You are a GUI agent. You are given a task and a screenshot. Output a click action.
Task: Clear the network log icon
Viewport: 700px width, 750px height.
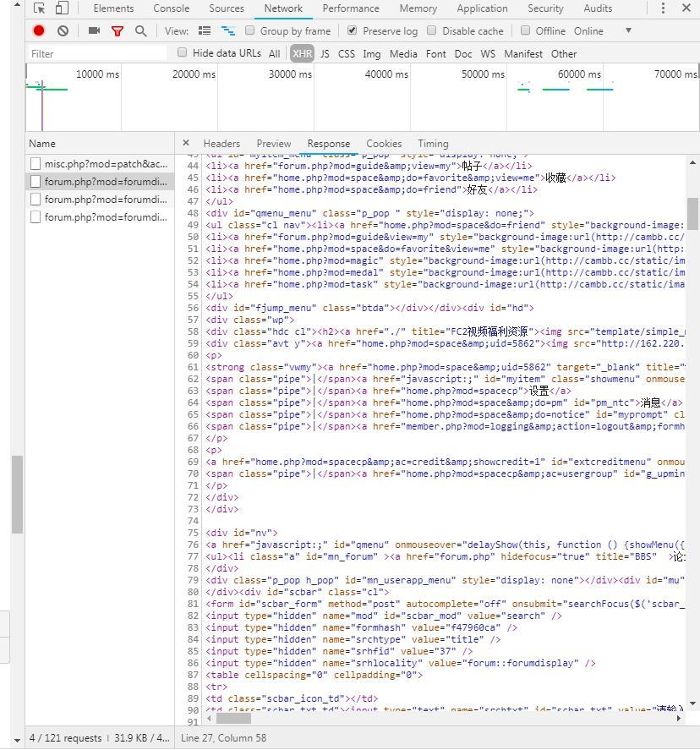tap(63, 31)
